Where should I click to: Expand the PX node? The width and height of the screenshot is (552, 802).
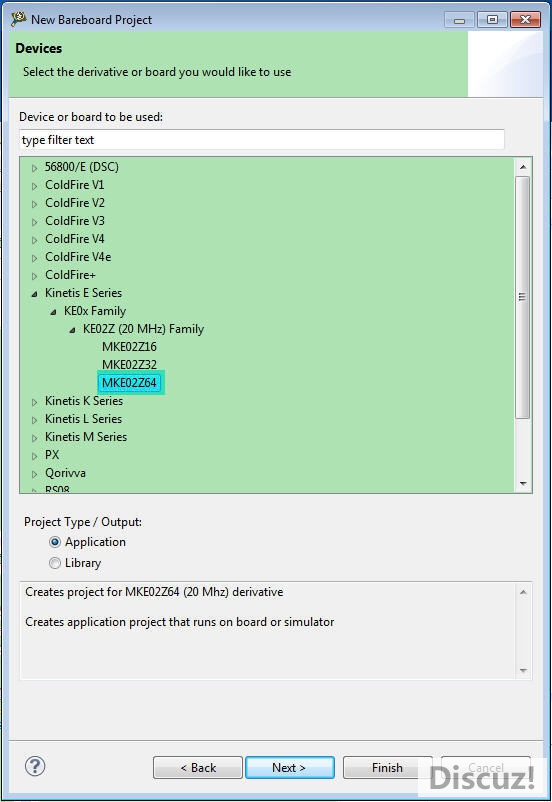tap(35, 456)
